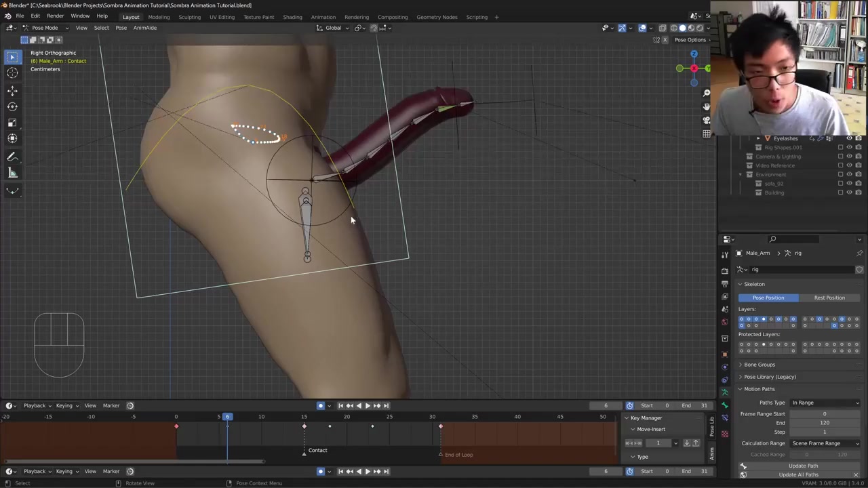Hide the Video Reference collection
This screenshot has height=488, width=868.
[x=849, y=165]
